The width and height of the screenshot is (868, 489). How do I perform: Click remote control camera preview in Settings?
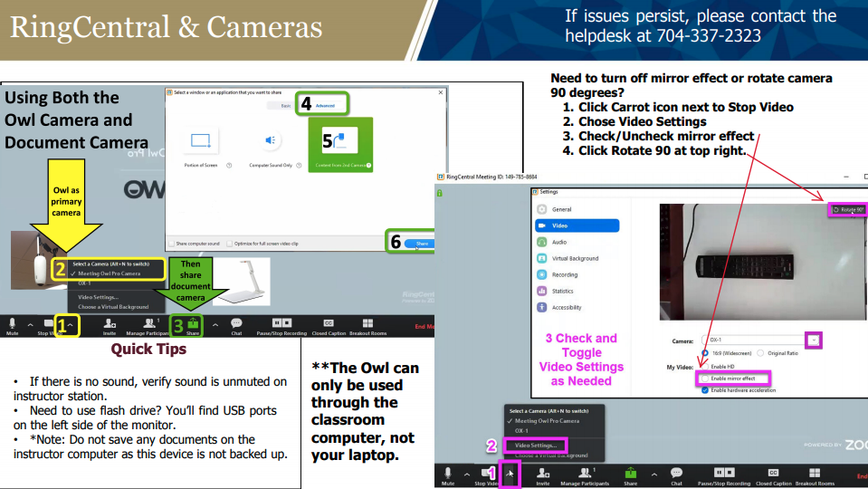(763, 262)
